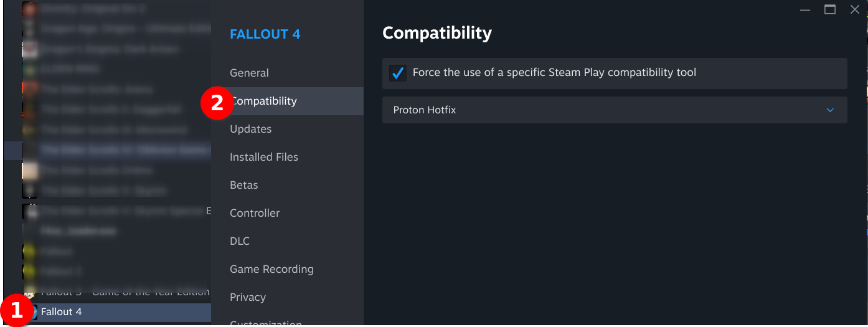Maximize the properties window
Viewport: 868px width, 327px height.
coord(830,9)
